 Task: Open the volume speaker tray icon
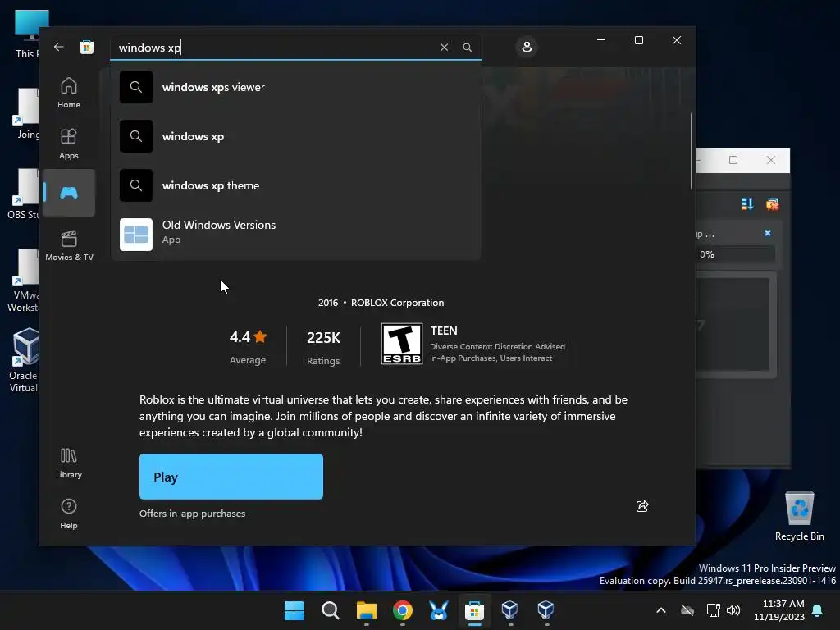[x=733, y=610]
